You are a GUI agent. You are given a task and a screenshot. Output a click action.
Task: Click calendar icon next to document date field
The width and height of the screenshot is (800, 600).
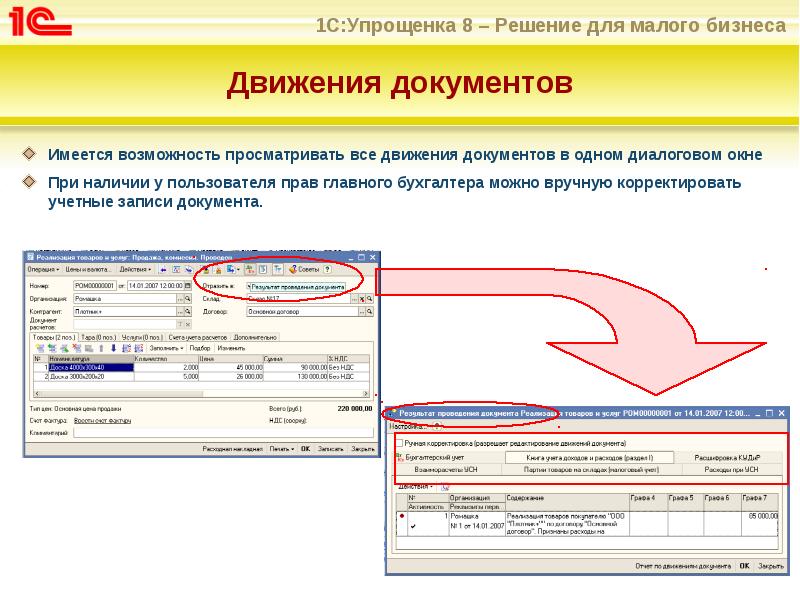(x=187, y=286)
